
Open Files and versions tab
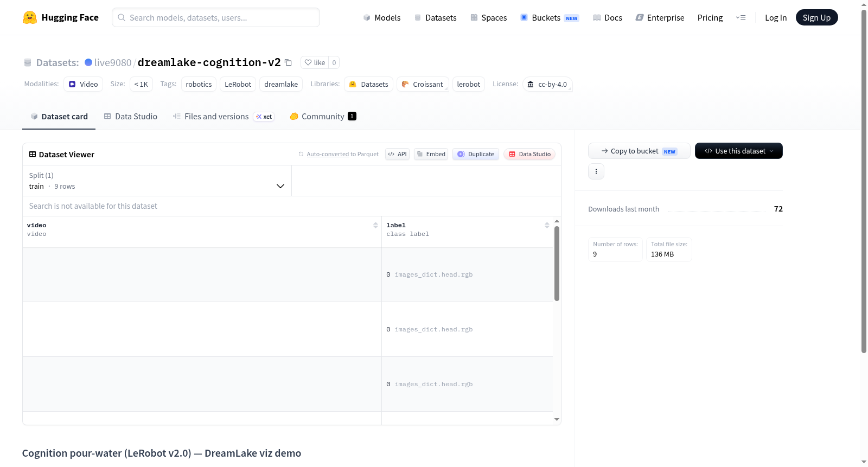(224, 117)
